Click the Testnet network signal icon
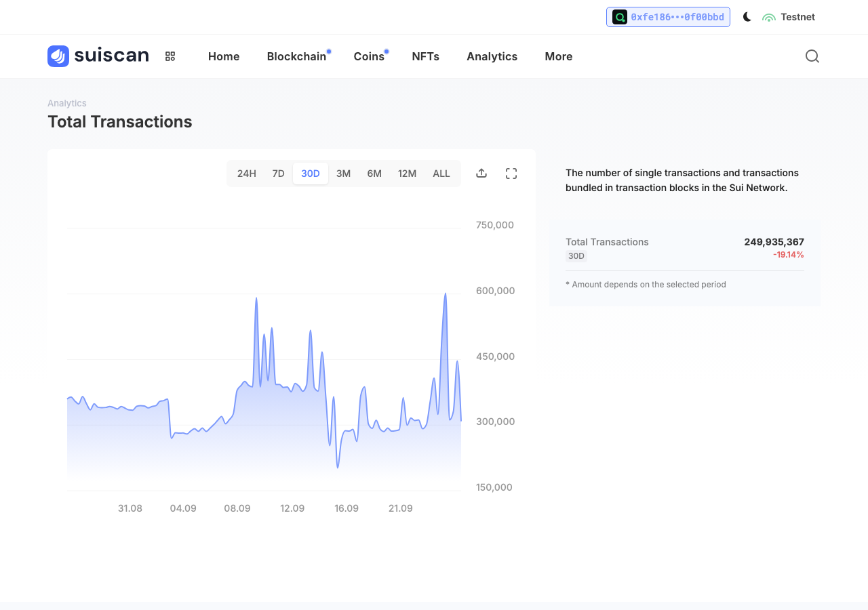This screenshot has width=868, height=610. [x=769, y=17]
